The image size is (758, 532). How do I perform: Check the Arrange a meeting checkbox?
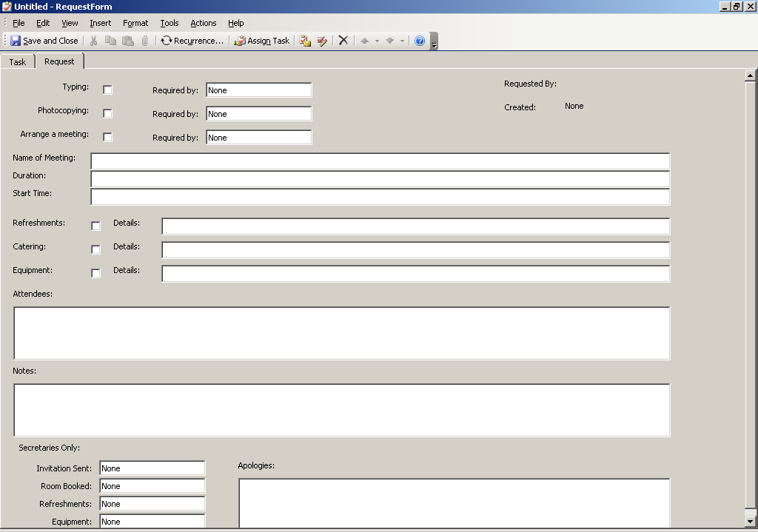(107, 137)
